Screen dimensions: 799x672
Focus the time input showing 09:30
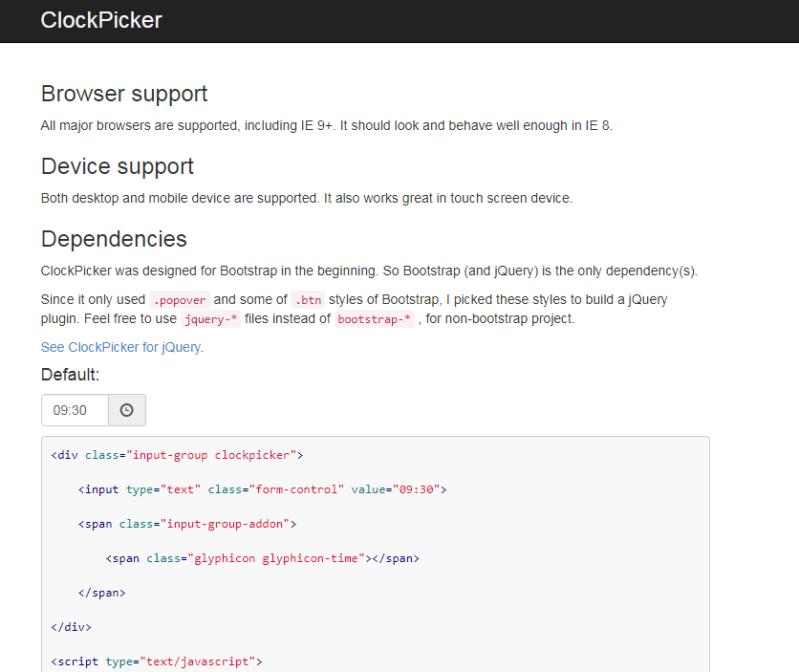(x=75, y=410)
